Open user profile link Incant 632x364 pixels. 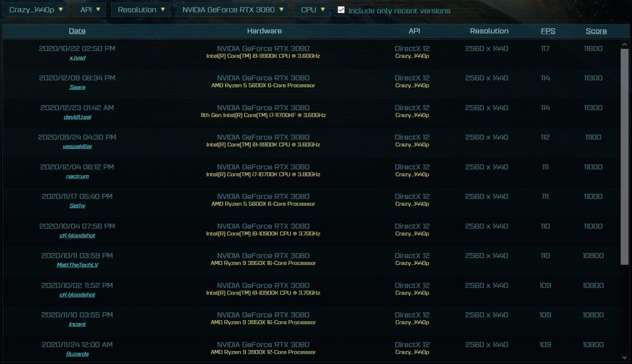[x=77, y=324]
